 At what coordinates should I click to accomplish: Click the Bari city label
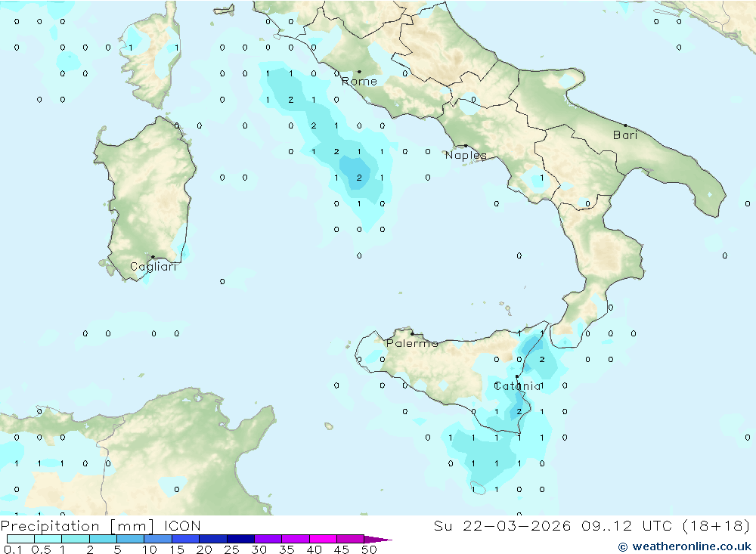click(x=625, y=135)
